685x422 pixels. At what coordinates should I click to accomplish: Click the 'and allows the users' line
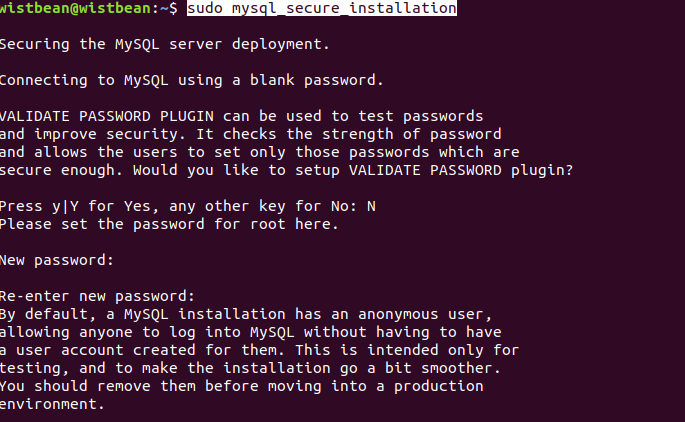(x=259, y=152)
